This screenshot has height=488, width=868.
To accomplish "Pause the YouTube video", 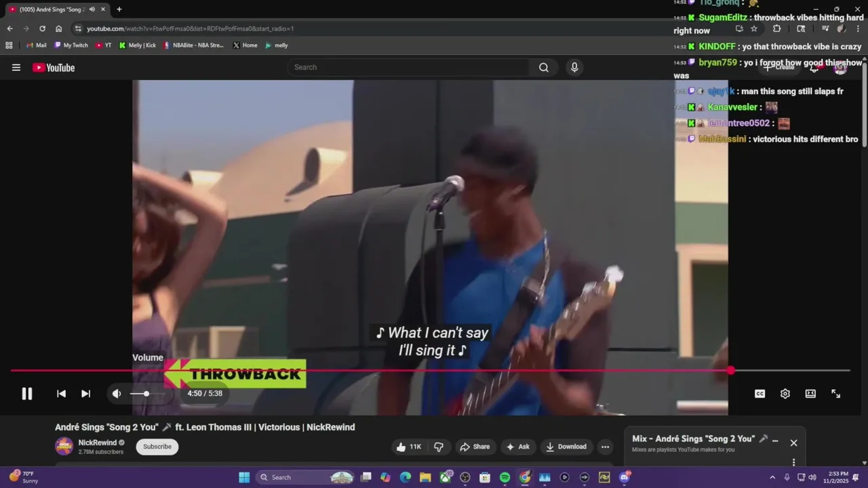I will (x=26, y=393).
